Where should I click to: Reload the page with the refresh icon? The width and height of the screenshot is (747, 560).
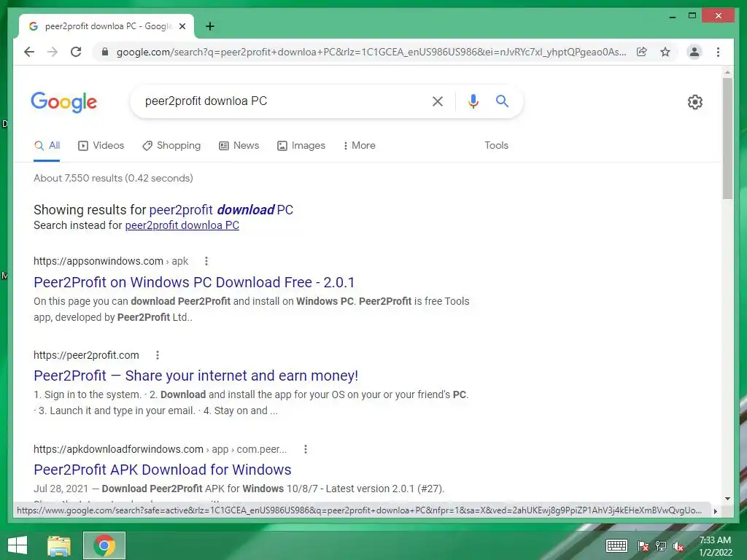tap(76, 52)
